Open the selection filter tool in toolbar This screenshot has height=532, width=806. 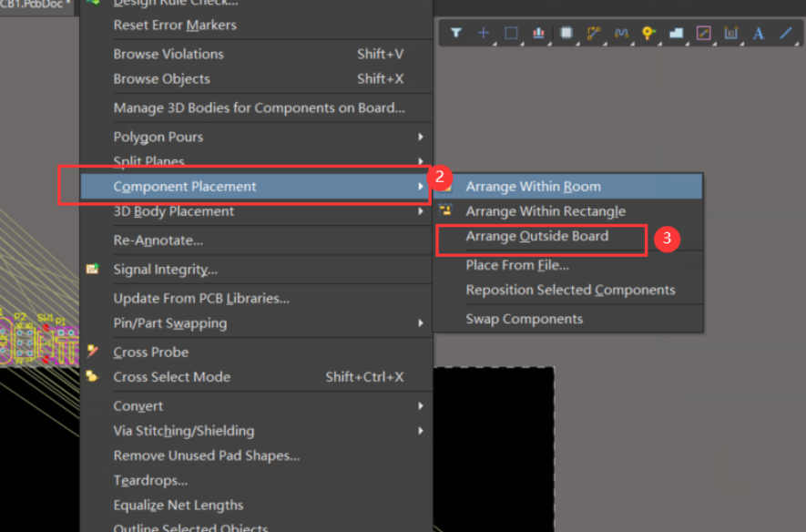click(456, 34)
